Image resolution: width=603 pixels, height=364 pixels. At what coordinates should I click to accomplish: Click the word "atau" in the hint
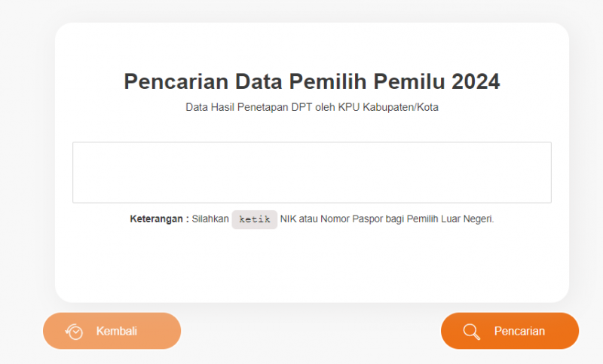309,219
